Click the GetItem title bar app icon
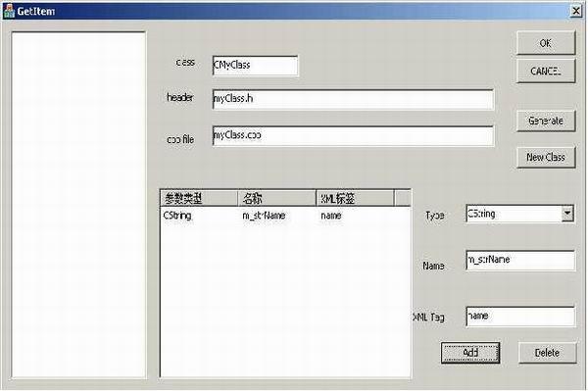 [x=8, y=11]
